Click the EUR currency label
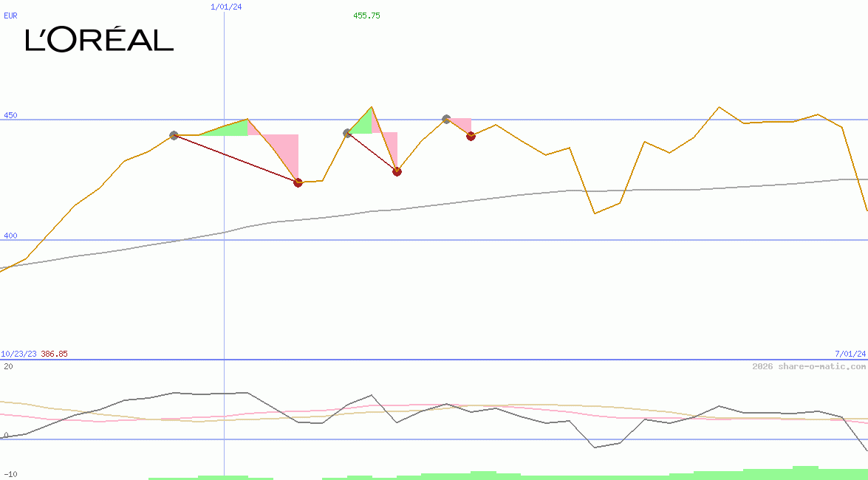The image size is (868, 480). [x=10, y=16]
